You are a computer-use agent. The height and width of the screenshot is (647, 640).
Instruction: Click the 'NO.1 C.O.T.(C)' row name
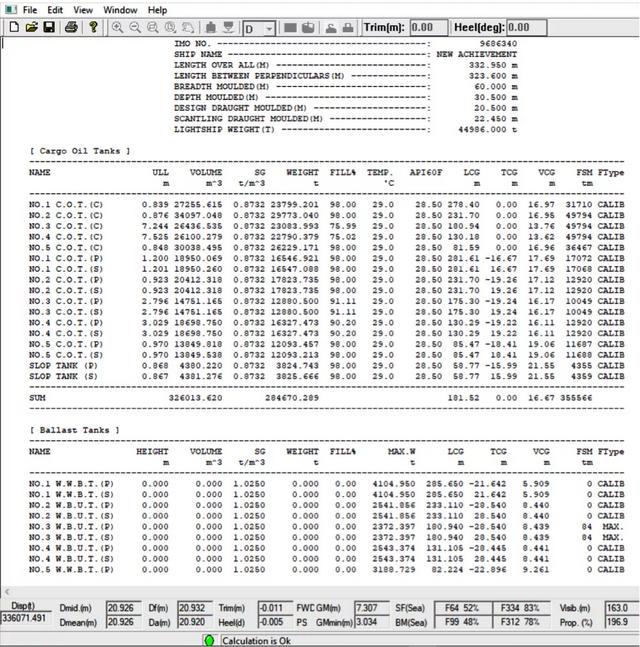click(x=66, y=205)
